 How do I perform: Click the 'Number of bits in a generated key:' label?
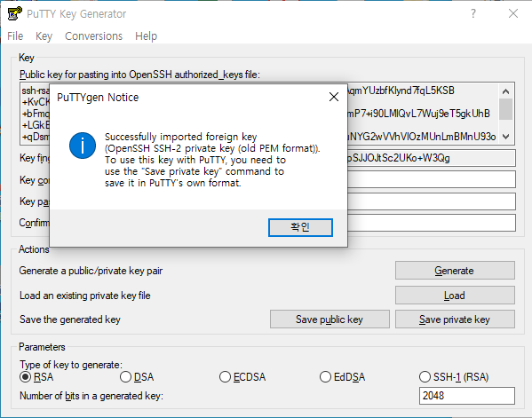coord(91,396)
